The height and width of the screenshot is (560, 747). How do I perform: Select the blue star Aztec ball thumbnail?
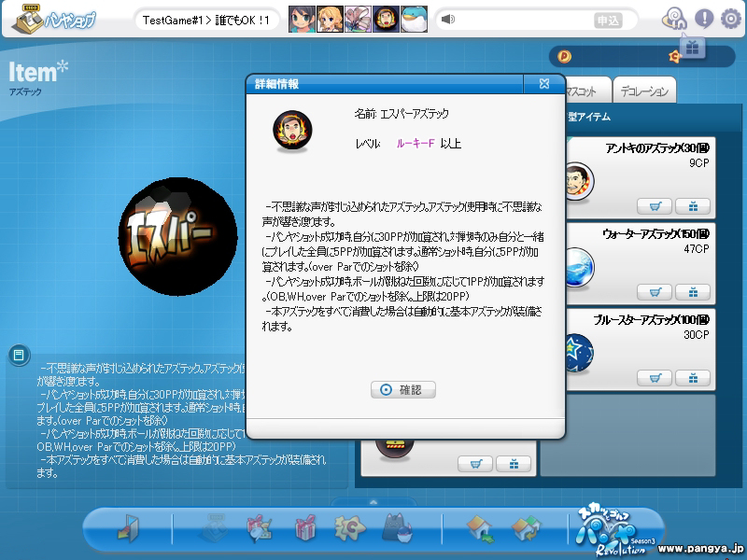tap(577, 351)
